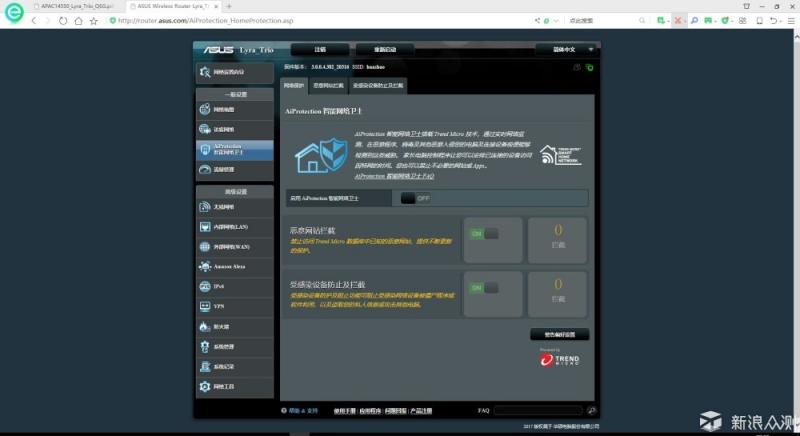Viewport: 800px width, 436px height.
Task: Open Guest Network in the sidebar
Action: pyautogui.click(x=235, y=130)
